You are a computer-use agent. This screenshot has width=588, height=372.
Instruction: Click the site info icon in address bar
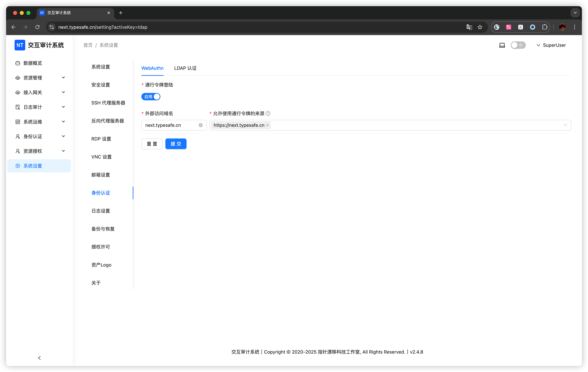pyautogui.click(x=52, y=27)
